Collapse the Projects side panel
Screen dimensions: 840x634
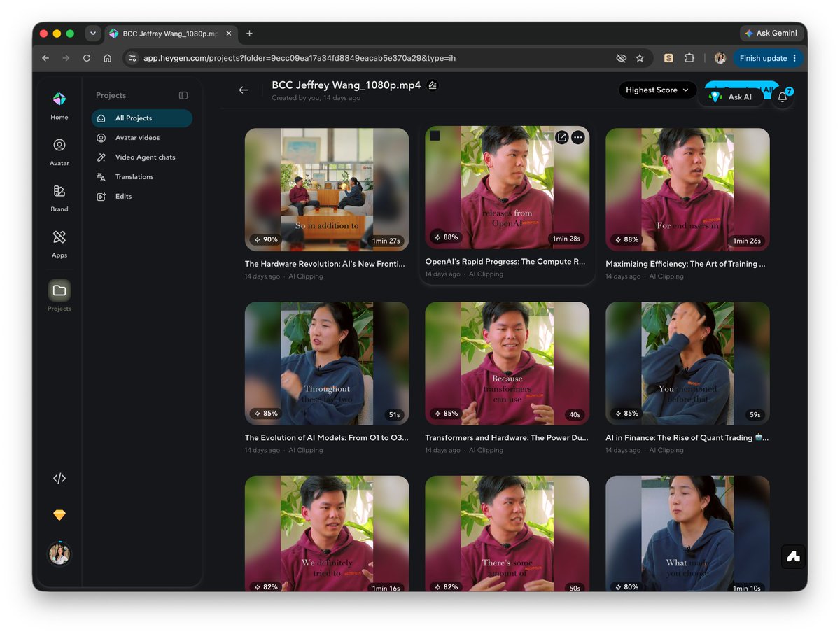click(x=183, y=95)
